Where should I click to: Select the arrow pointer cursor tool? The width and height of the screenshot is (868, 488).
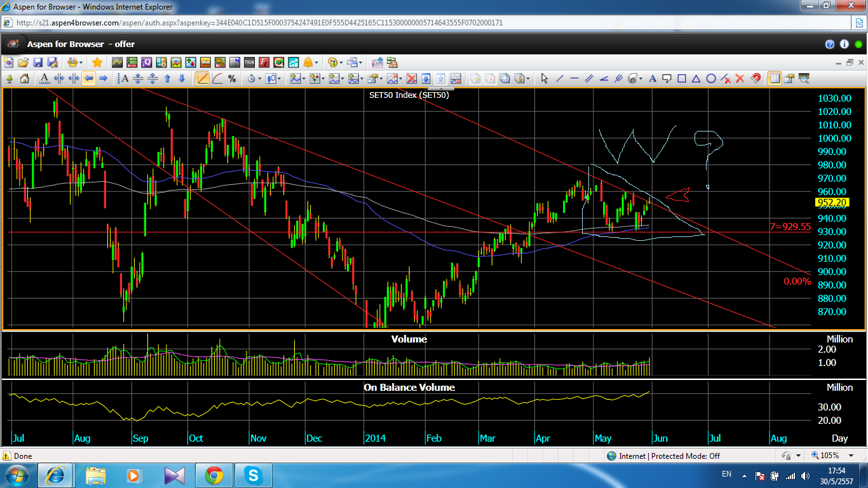[544, 79]
